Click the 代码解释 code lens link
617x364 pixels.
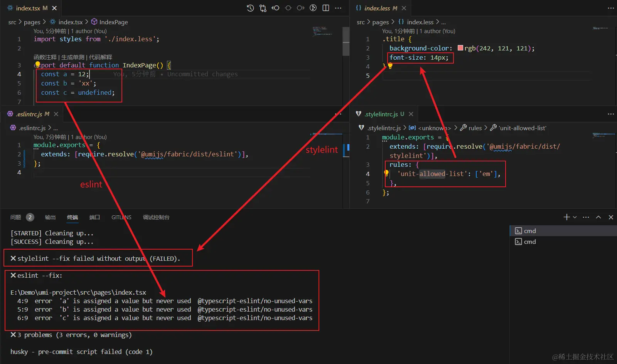[101, 57]
